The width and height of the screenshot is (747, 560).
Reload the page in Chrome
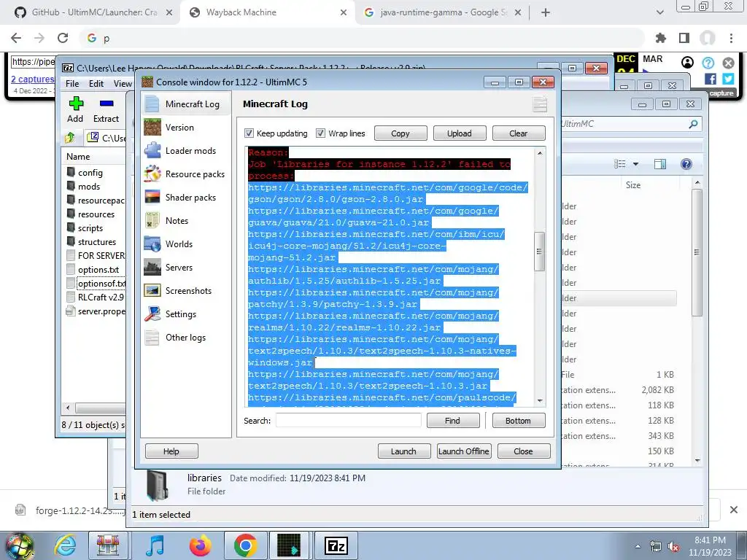(x=63, y=38)
